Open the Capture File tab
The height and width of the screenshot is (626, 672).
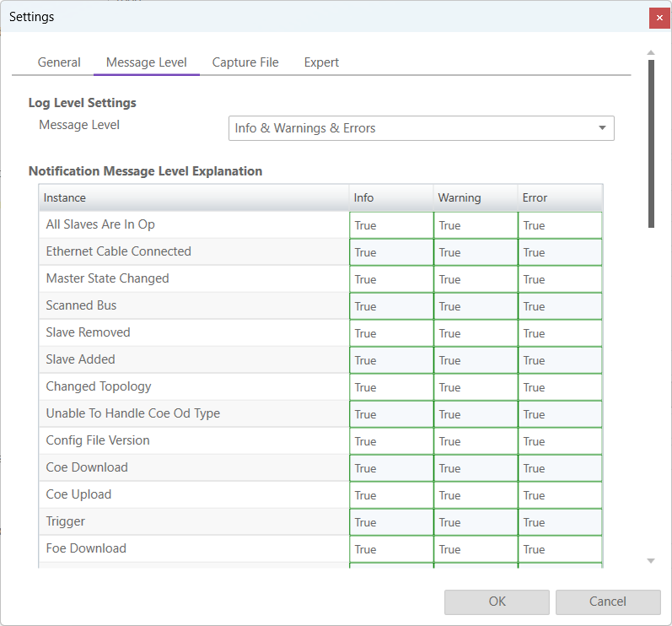[245, 62]
